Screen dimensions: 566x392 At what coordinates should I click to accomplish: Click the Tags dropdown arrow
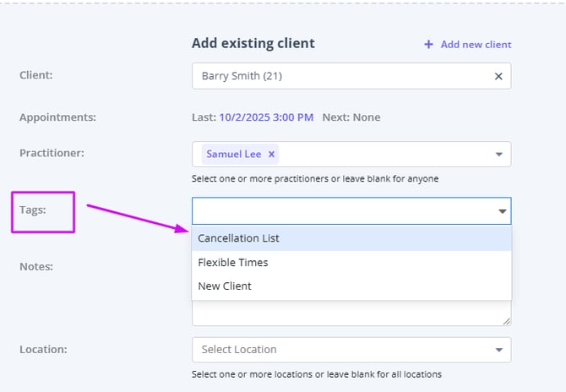coord(502,211)
